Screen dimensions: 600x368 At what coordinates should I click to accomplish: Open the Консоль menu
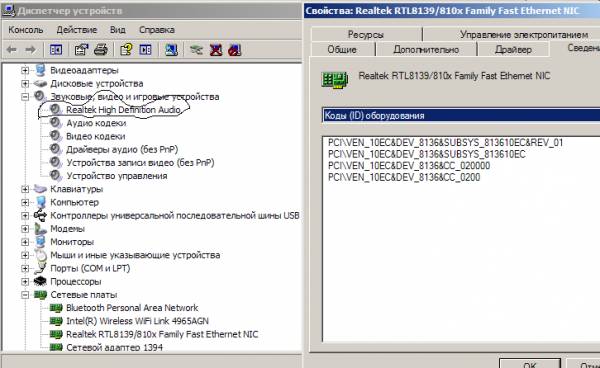point(26,30)
